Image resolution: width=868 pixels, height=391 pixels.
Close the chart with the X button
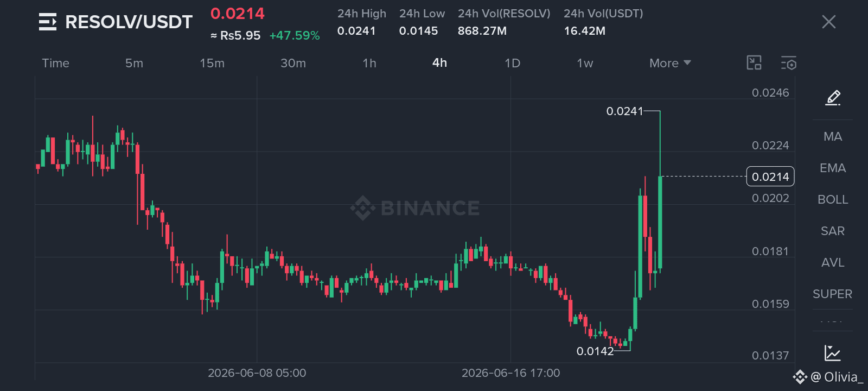click(828, 22)
